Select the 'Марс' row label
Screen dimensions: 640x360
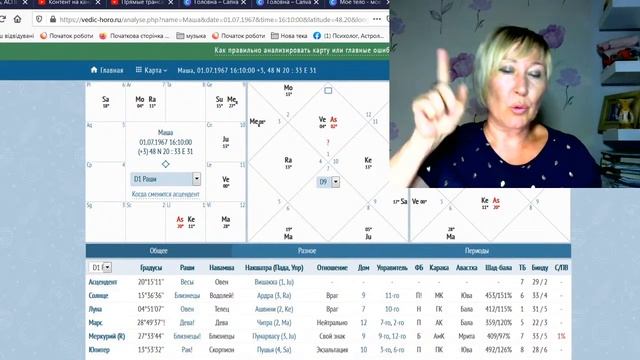[96, 322]
